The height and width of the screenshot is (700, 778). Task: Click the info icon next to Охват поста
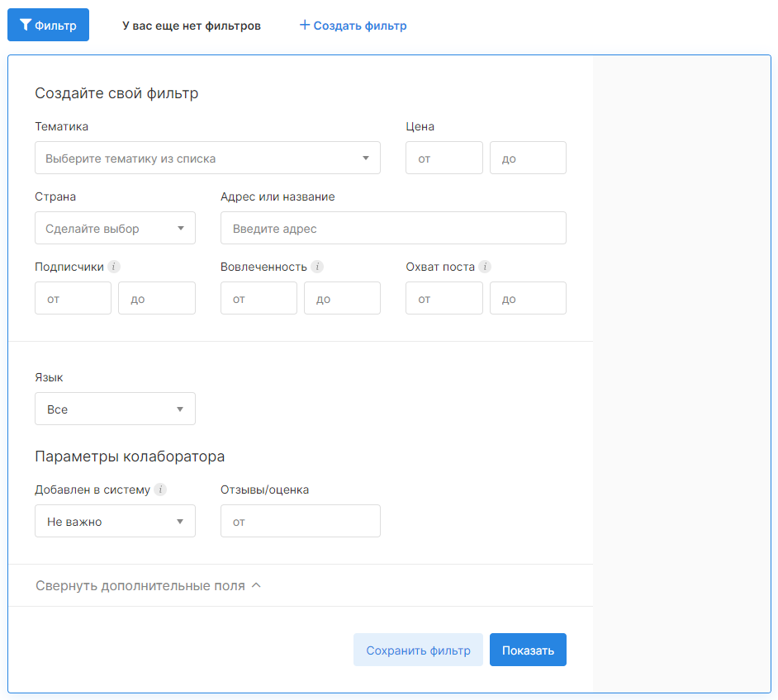(x=485, y=267)
